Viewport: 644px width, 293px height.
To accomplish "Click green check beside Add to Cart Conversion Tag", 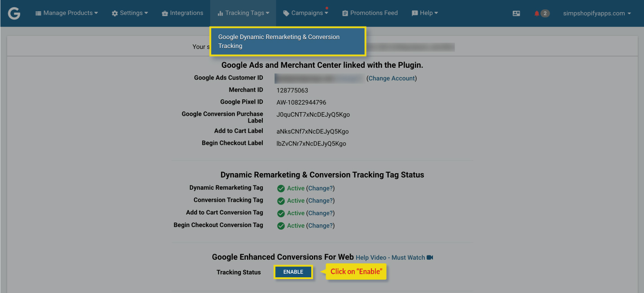I will 281,213.
